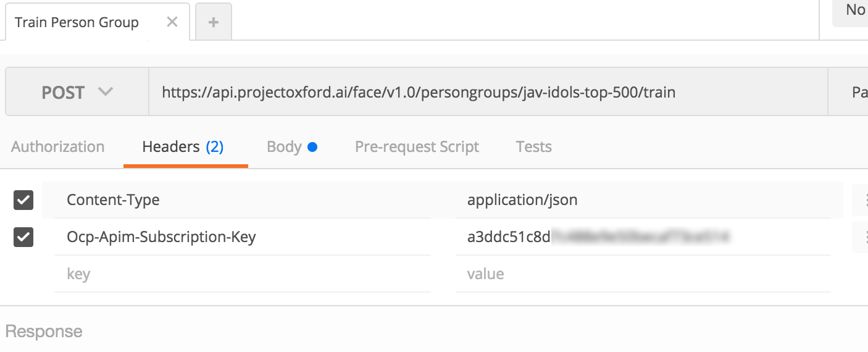
Task: Go to the Tests tab
Action: [533, 147]
